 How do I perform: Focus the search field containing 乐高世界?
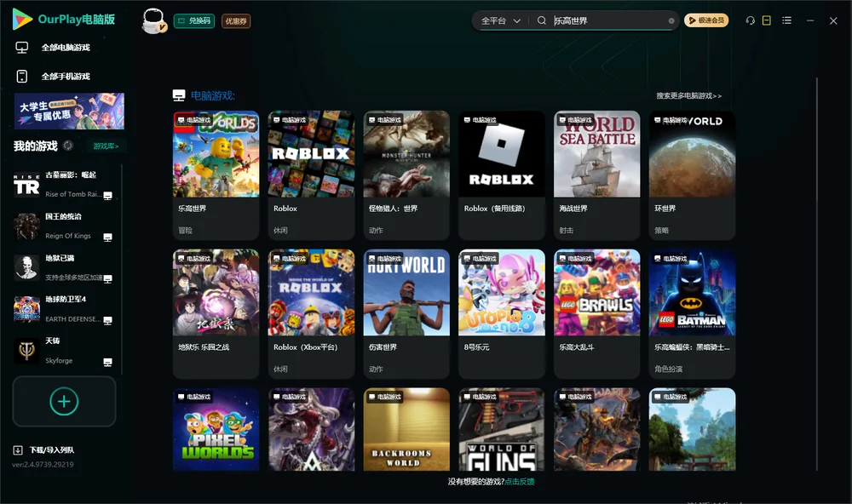click(x=608, y=20)
